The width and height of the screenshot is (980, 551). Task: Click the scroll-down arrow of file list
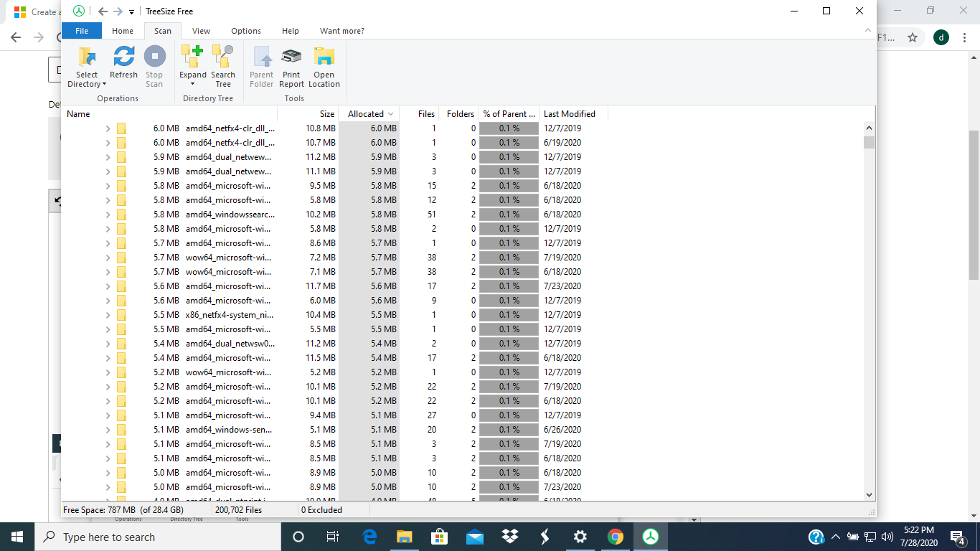tap(870, 494)
